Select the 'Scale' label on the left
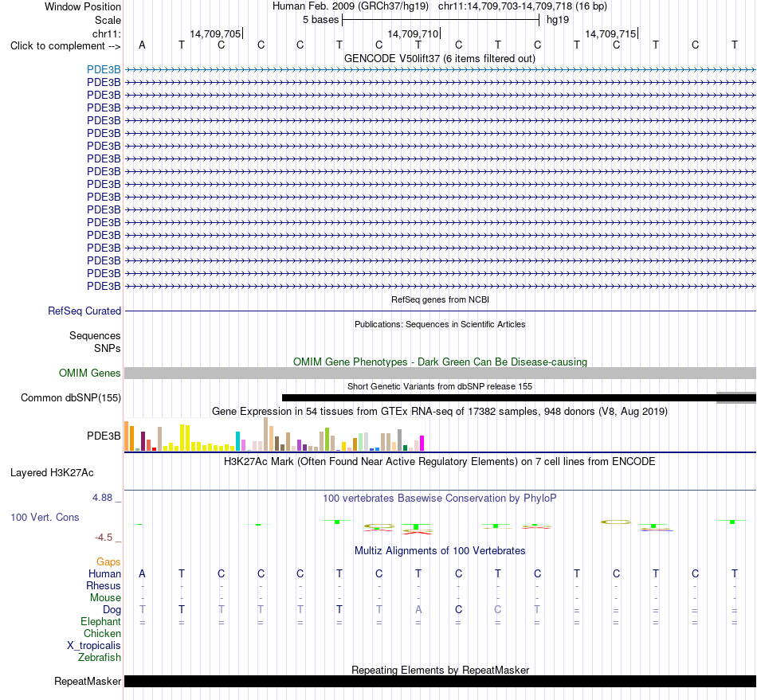 tap(108, 20)
